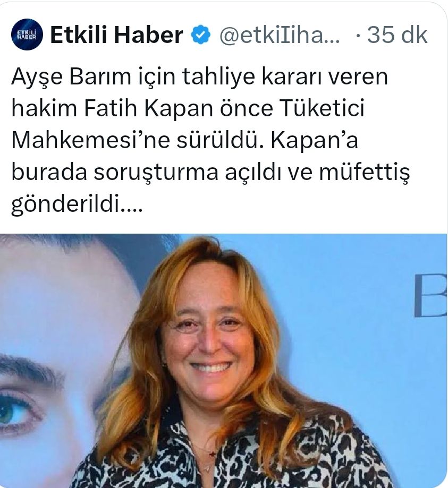The image size is (448, 488).
Task: Open the Etkili Haber profile avatar
Action: (27, 35)
